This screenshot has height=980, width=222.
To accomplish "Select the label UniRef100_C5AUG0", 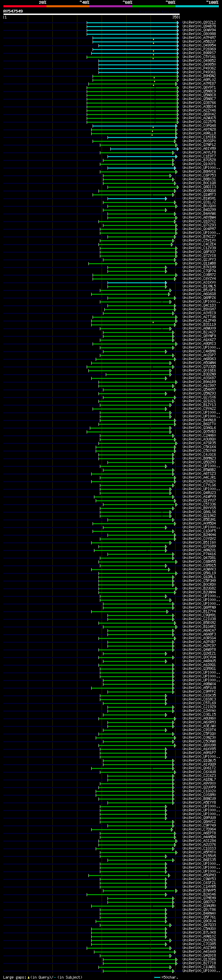I will click(199, 929).
